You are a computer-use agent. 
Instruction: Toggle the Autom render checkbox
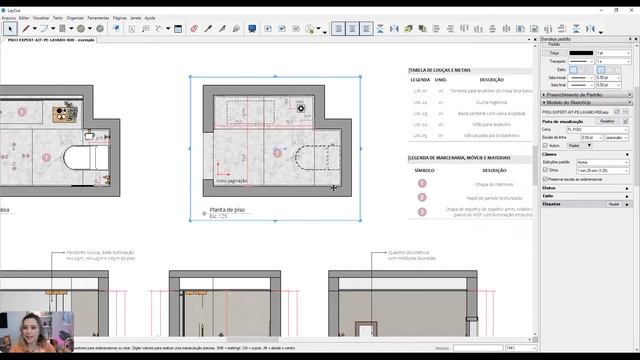[x=545, y=145]
